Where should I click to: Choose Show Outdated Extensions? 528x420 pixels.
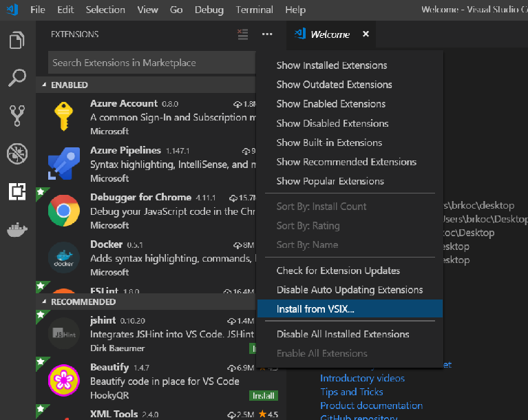[350, 85]
